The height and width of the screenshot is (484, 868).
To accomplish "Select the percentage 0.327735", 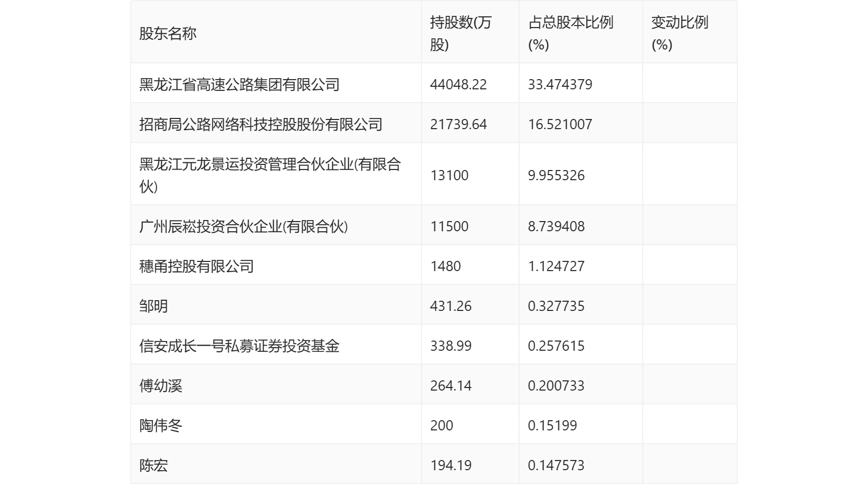I will (556, 306).
